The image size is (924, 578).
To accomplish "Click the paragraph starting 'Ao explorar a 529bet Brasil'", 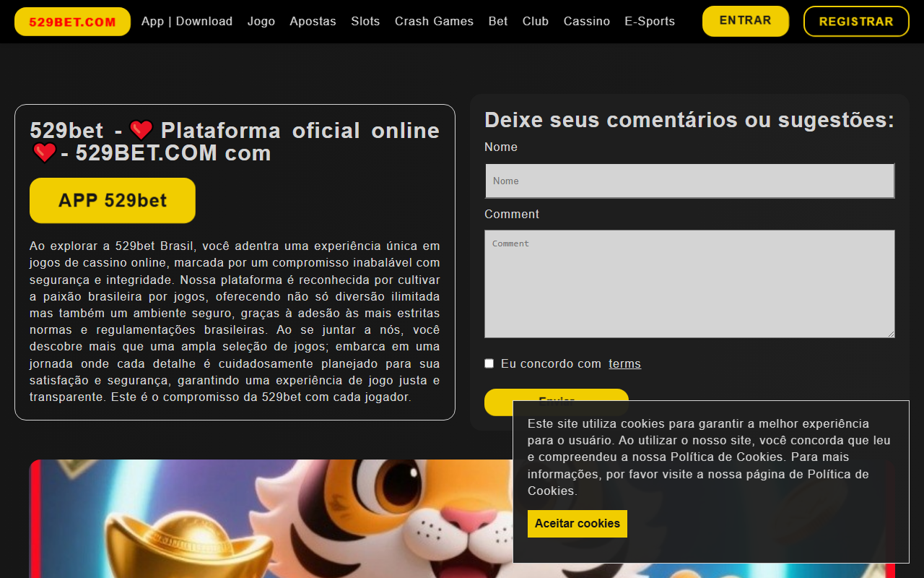I will 235,322.
